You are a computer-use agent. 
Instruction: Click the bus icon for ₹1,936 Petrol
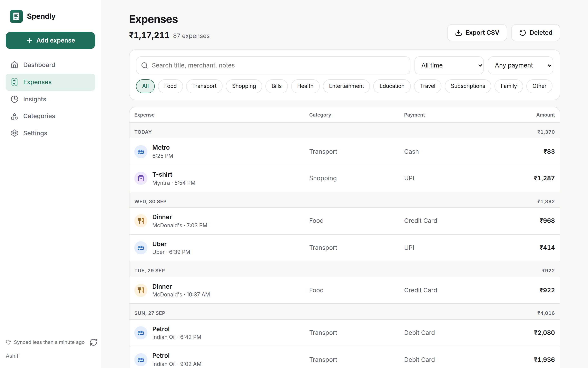[x=141, y=360]
